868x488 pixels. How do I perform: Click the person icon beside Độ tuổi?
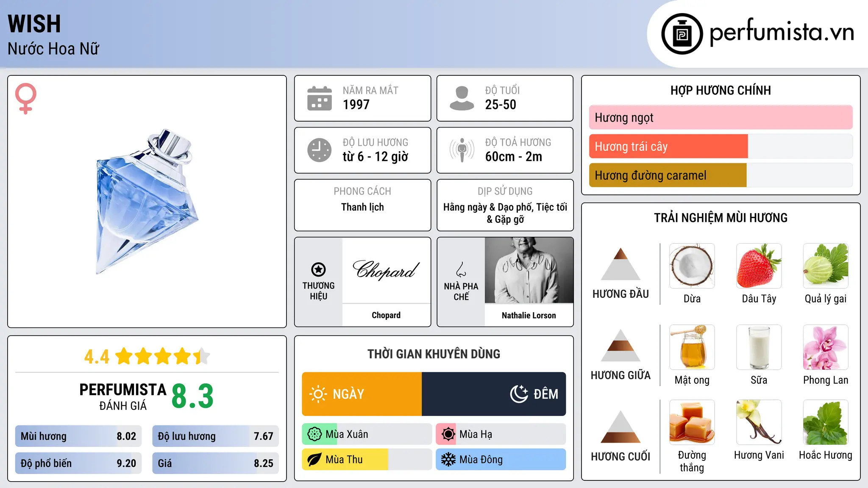[462, 98]
